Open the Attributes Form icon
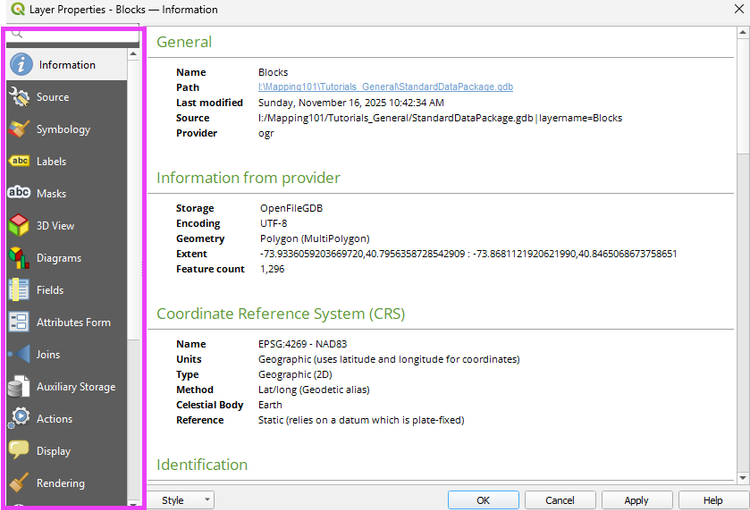The width and height of the screenshot is (750, 510). [19, 322]
